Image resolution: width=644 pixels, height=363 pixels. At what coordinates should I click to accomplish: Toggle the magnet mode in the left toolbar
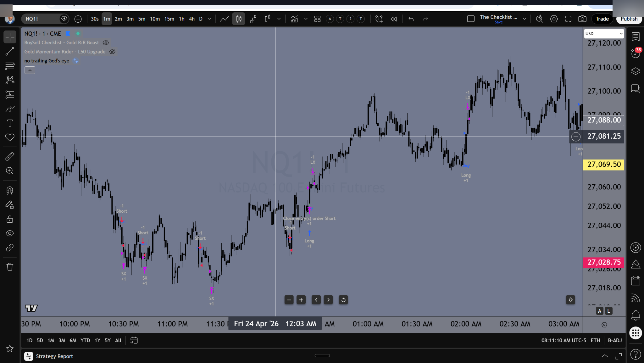tap(10, 190)
